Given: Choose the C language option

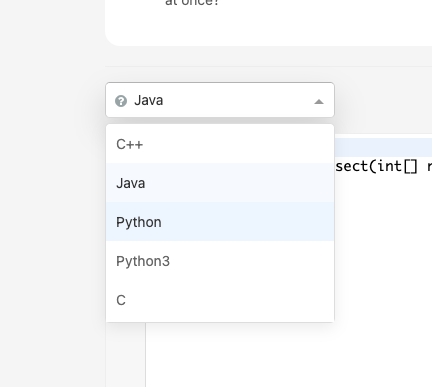Looking at the screenshot, I should point(220,300).
